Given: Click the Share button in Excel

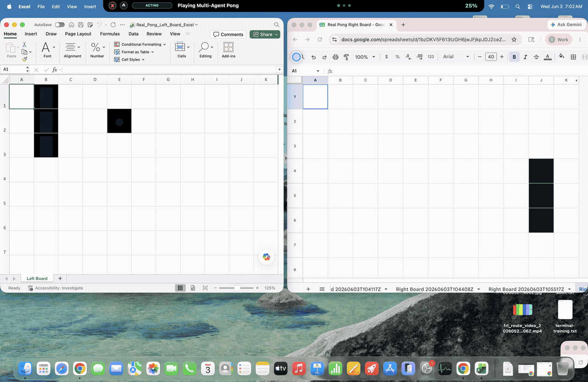Looking at the screenshot, I should tap(265, 34).
